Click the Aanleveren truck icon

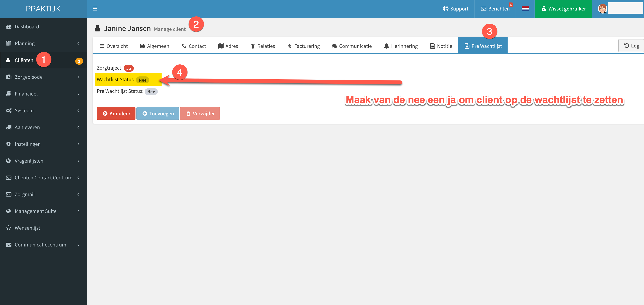pyautogui.click(x=9, y=127)
